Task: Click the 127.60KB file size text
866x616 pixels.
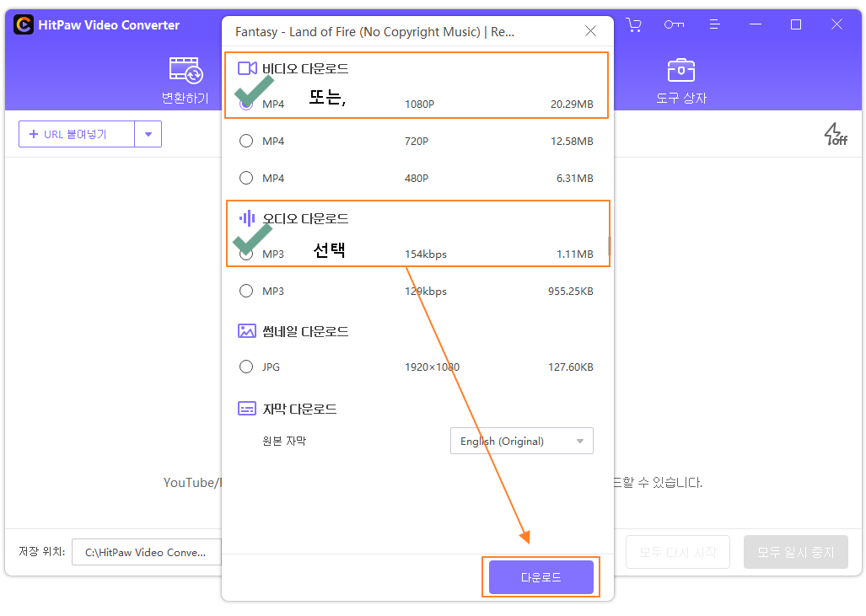Action: click(x=571, y=367)
